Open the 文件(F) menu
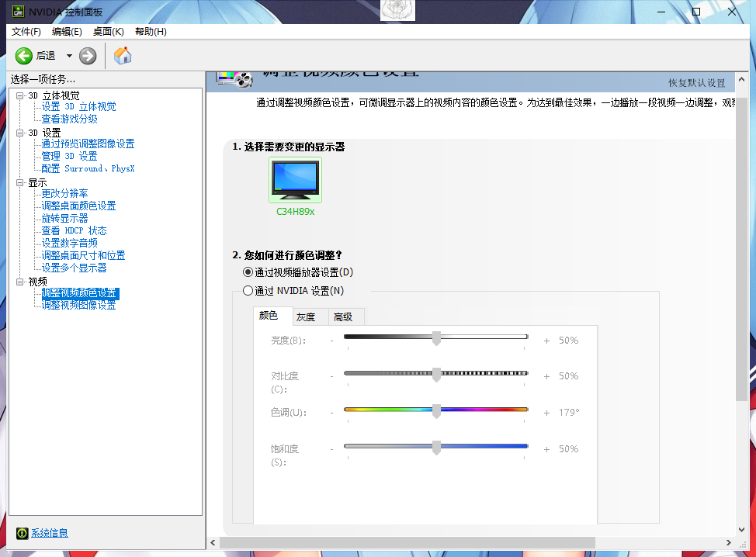This screenshot has height=557, width=756. point(26,32)
